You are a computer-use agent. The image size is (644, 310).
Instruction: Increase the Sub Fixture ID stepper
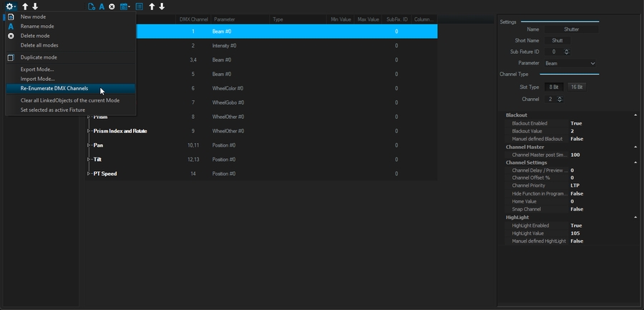click(567, 50)
